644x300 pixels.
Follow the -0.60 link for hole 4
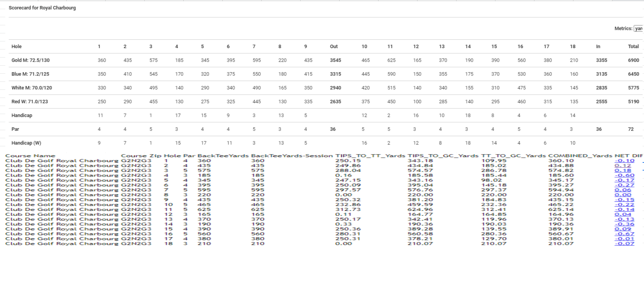(x=624, y=175)
